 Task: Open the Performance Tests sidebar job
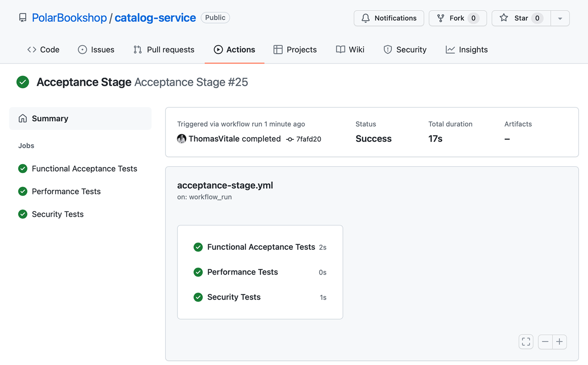(x=66, y=192)
